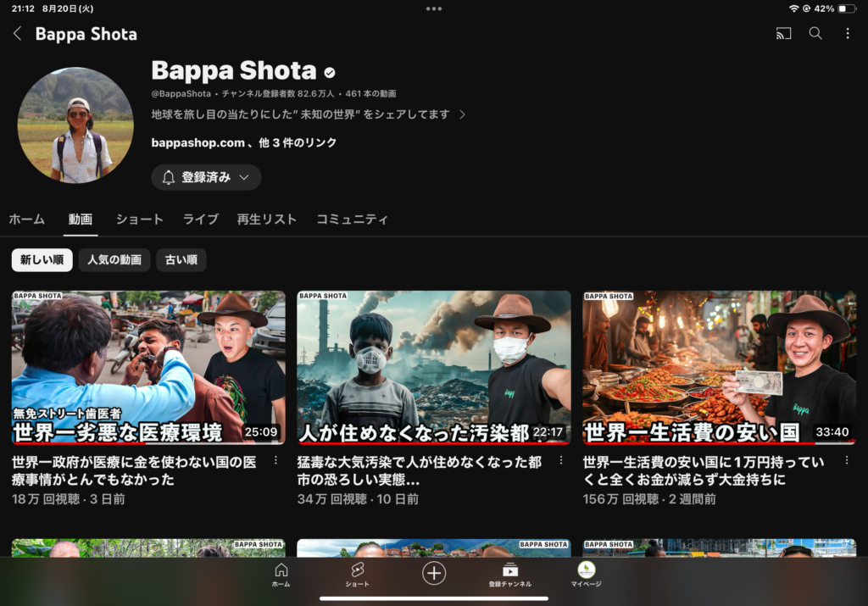Select the 古い順 sort chip

(x=181, y=260)
